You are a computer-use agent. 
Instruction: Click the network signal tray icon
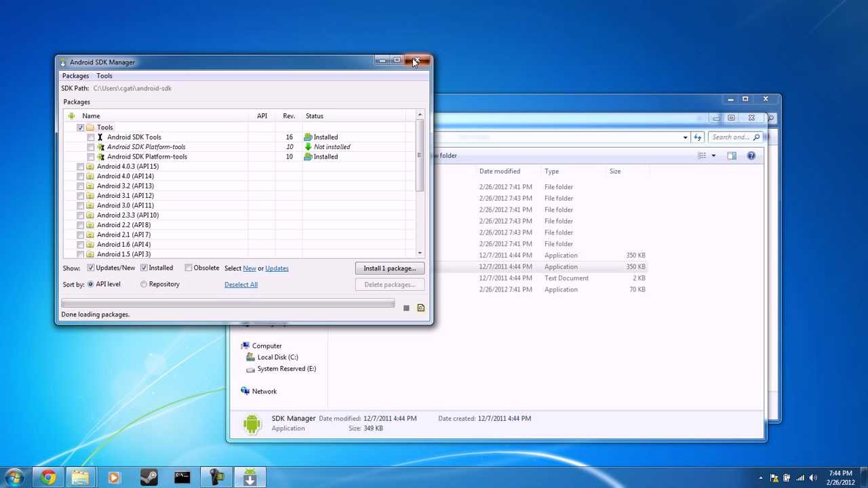click(x=800, y=479)
